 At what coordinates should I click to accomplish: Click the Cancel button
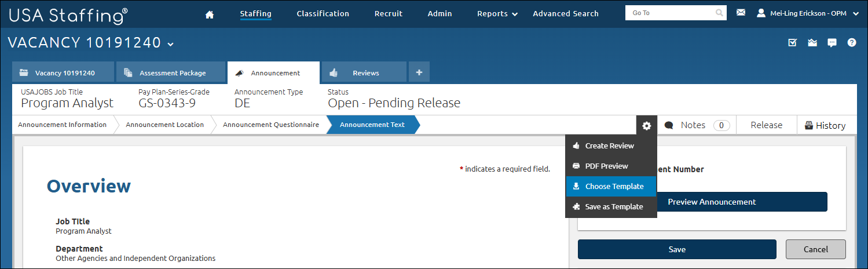click(x=815, y=249)
